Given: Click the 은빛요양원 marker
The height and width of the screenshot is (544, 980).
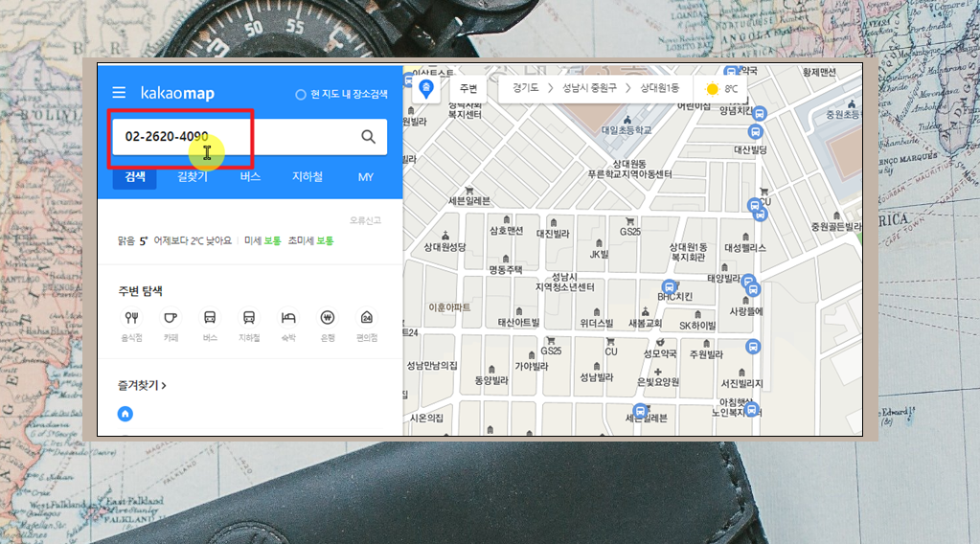Looking at the screenshot, I should pyautogui.click(x=657, y=372).
